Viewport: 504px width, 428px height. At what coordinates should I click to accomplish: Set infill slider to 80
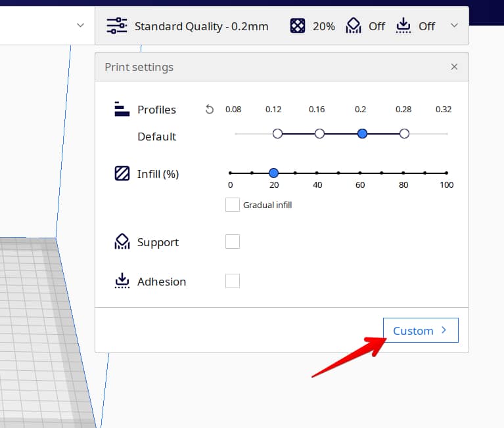tap(403, 173)
